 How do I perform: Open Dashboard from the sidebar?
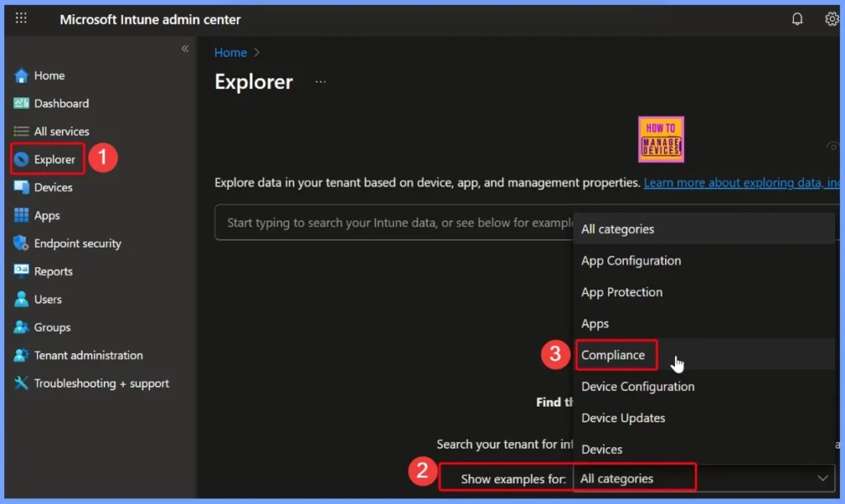point(61,103)
